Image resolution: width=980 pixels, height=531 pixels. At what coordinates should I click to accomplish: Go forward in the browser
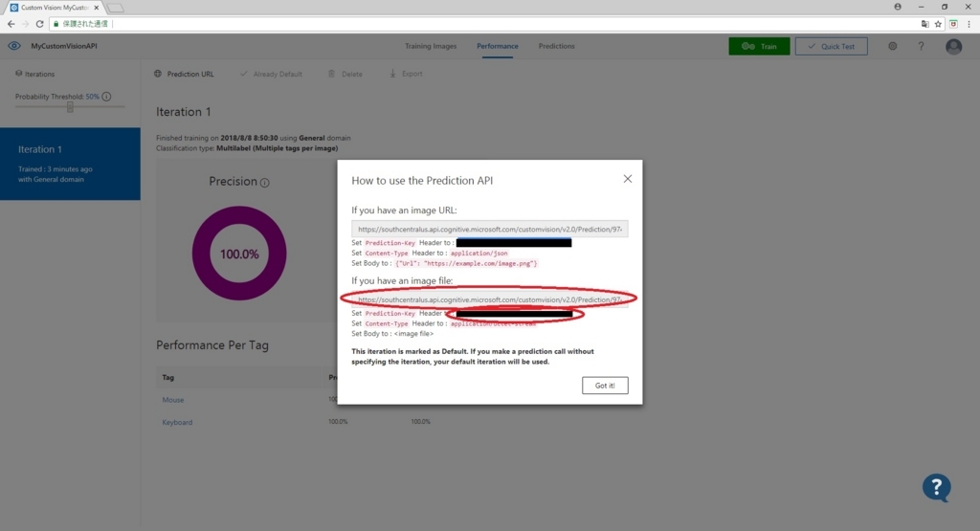pos(25,24)
